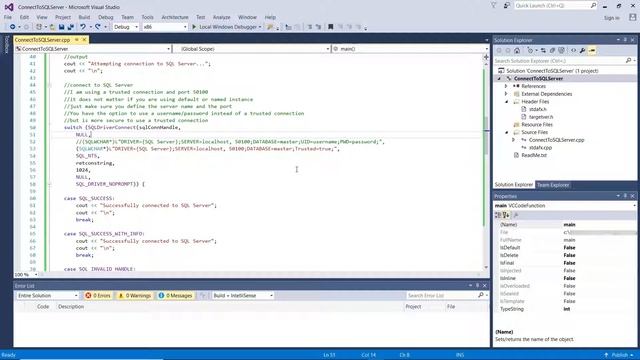Select ReadMe.txt in Solution Explorer

[534, 156]
